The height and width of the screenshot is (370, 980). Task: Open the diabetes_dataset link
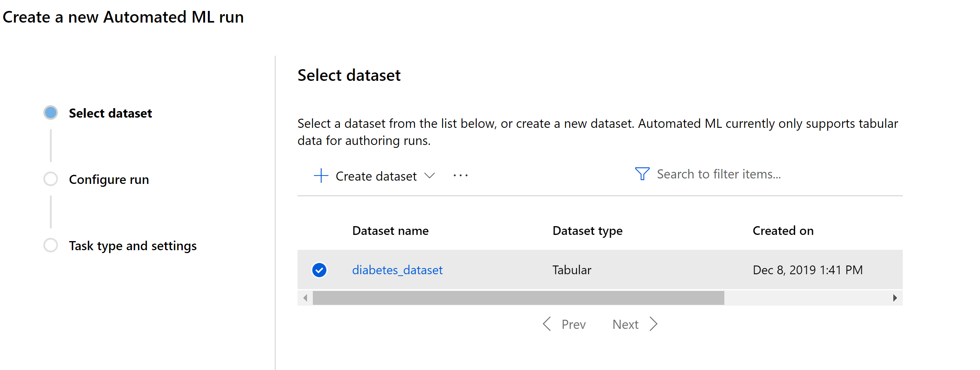click(397, 270)
